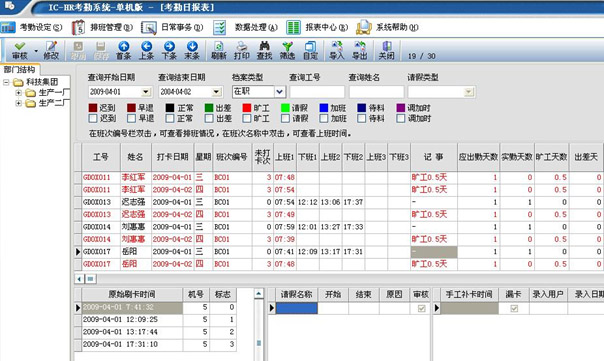Image resolution: width=604 pixels, height=361 pixels.
Task: Open the 查询开始日期 date dropdown
Action: tap(146, 92)
